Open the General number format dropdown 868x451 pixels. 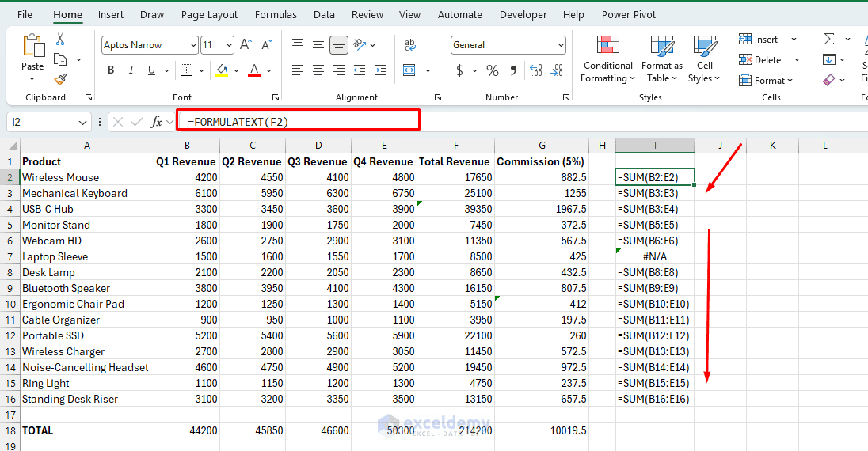(561, 45)
